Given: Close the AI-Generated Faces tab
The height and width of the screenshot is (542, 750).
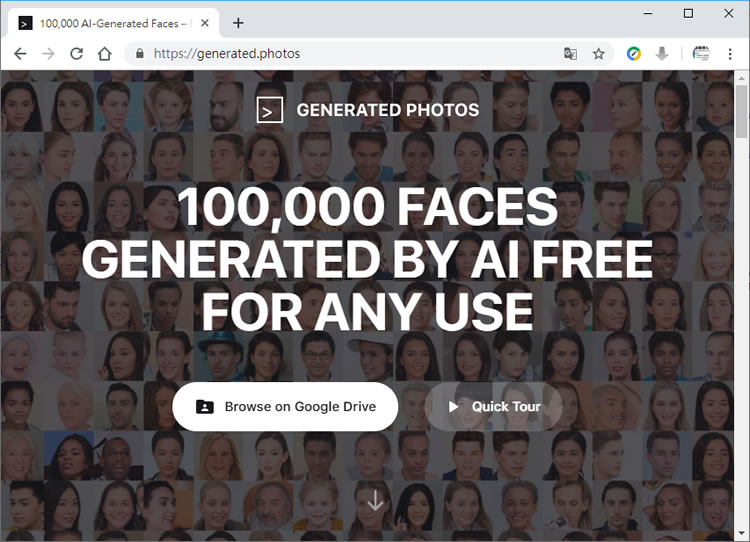Looking at the screenshot, I should pyautogui.click(x=205, y=23).
